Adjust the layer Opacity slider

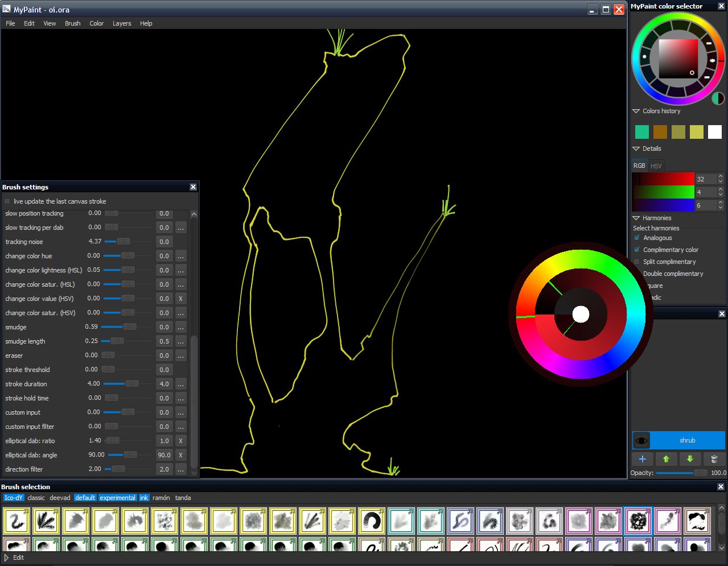[682, 473]
